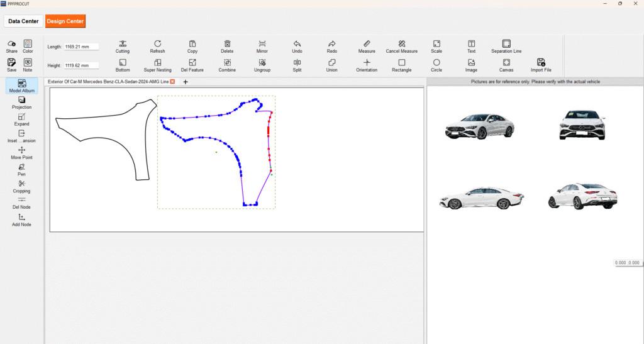Select the front view car thumbnail
This screenshot has width=644, height=344.
[582, 125]
